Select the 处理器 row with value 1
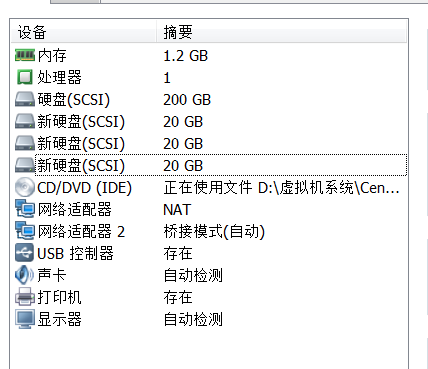This screenshot has width=428, height=369. click(x=209, y=77)
